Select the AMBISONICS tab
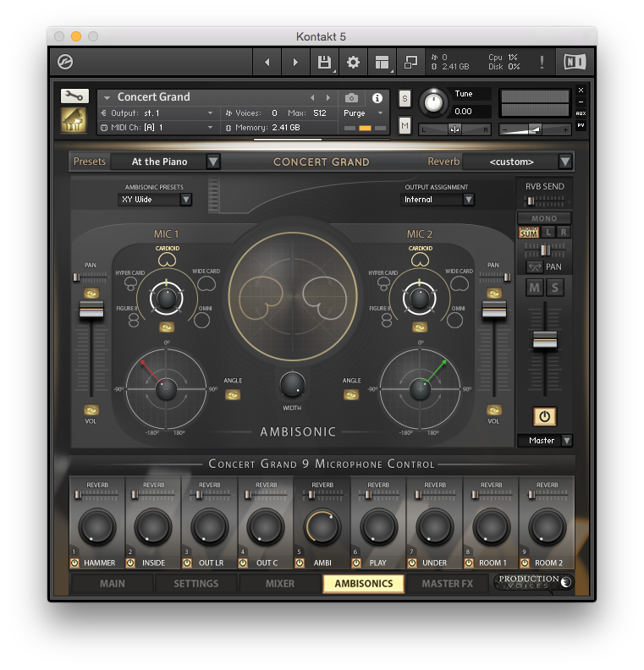The height and width of the screenshot is (670, 644). (x=364, y=584)
